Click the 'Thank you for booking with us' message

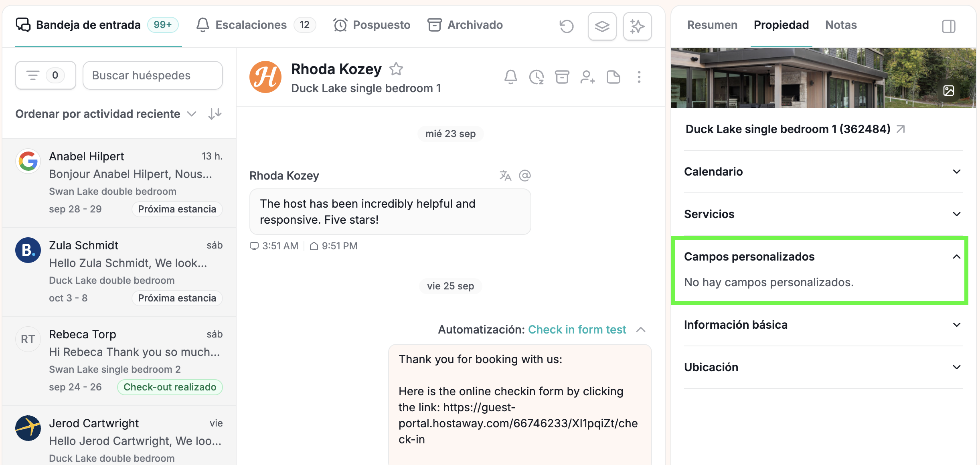click(x=520, y=404)
